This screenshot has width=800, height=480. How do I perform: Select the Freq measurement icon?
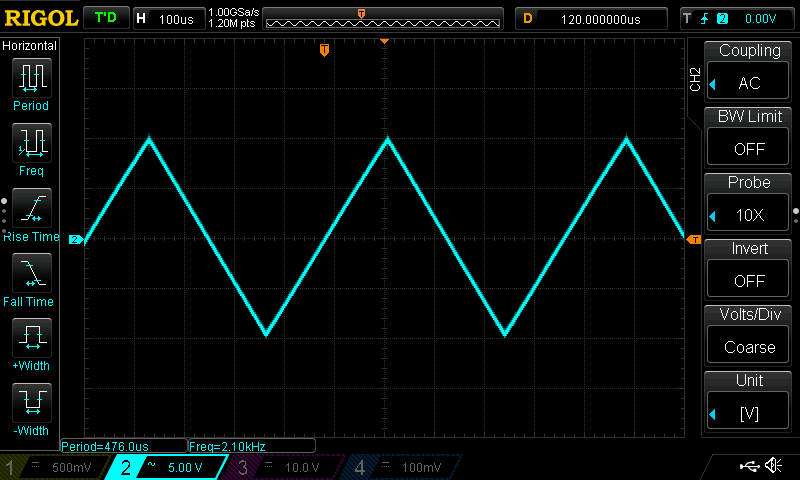[x=31, y=143]
